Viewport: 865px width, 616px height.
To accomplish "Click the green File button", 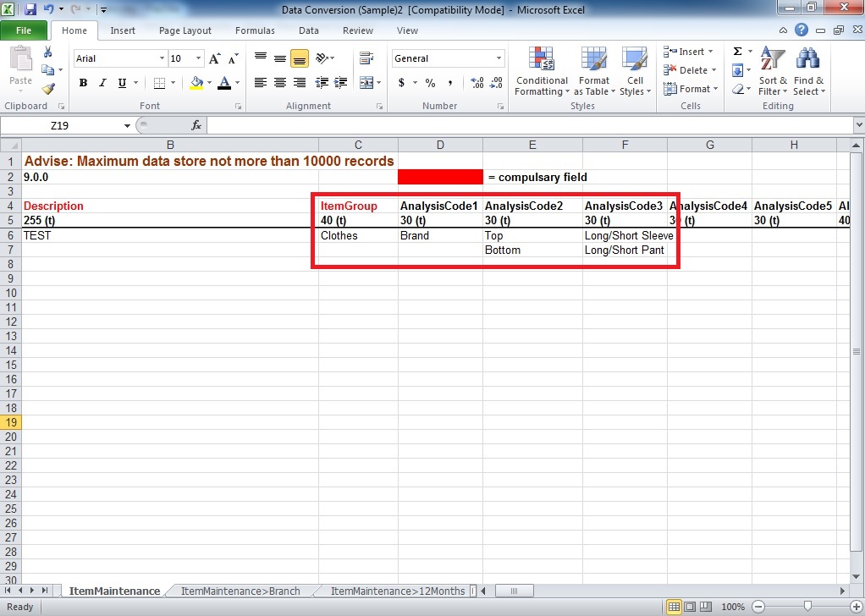I will tap(24, 30).
